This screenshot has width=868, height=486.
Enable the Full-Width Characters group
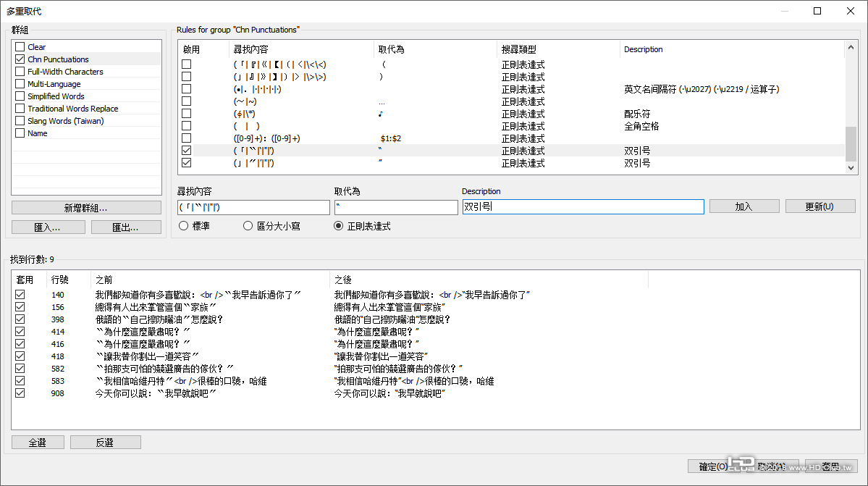pyautogui.click(x=20, y=72)
